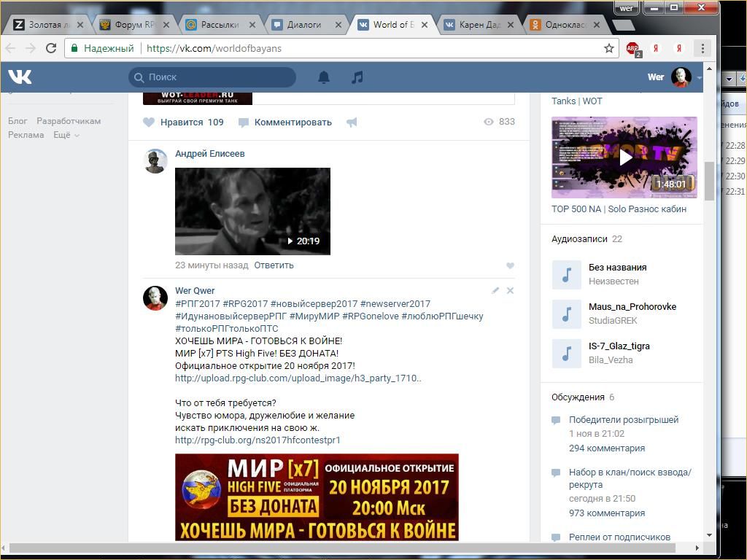This screenshot has width=747, height=560.
Task: Click the share megaphone icon
Action: 352,122
